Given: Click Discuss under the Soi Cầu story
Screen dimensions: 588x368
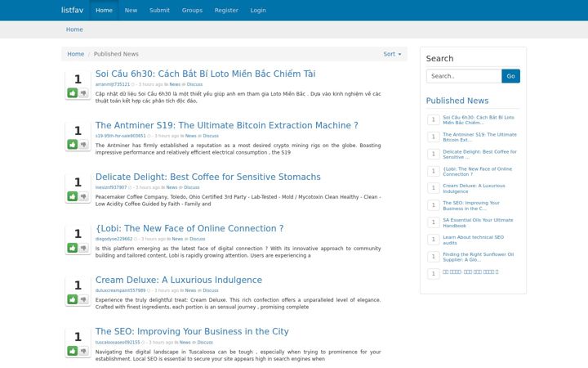Looking at the screenshot, I should (194, 84).
